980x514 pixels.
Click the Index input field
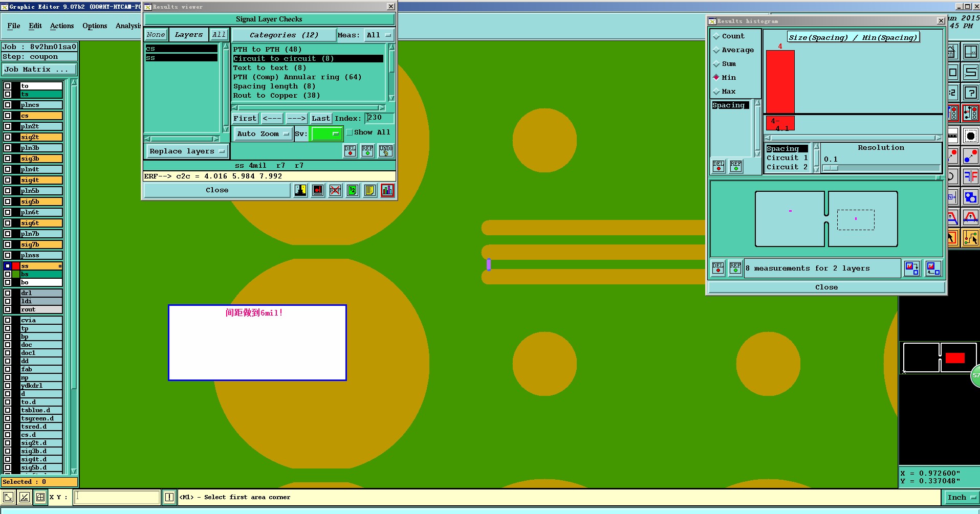[380, 118]
